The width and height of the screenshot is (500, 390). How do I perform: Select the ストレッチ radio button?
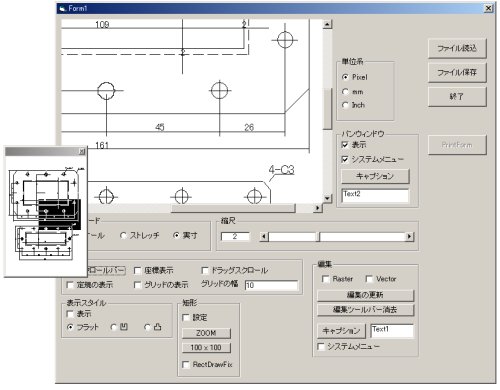[x=123, y=235]
